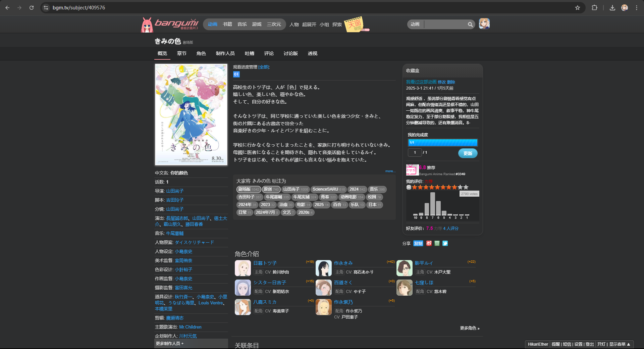View site information icon in address bar
Image resolution: width=644 pixels, height=349 pixels.
coord(46,8)
